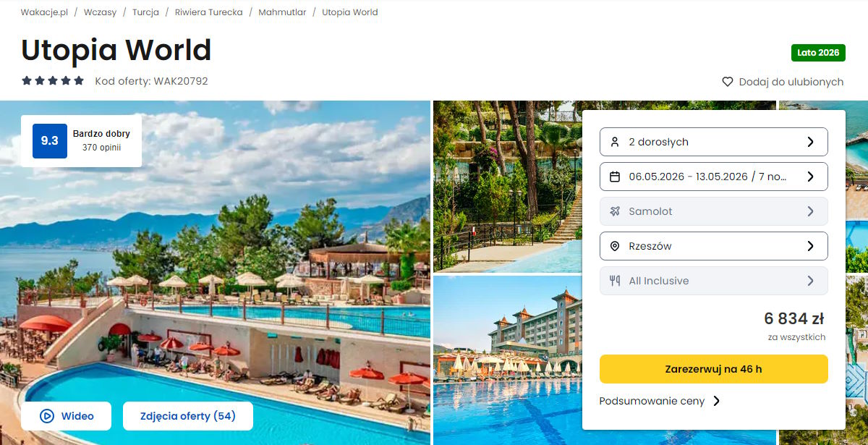
Task: Click the airplane icon next to Samolot
Action: pos(615,211)
